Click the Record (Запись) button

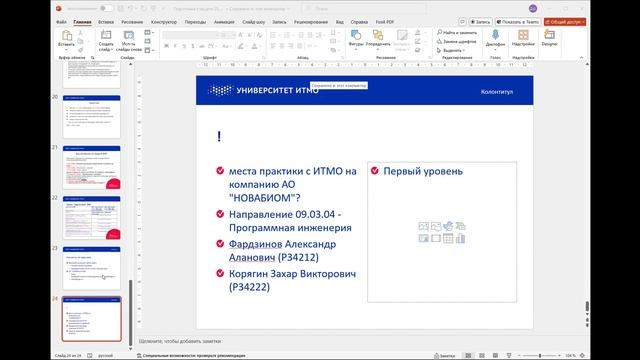[480, 22]
